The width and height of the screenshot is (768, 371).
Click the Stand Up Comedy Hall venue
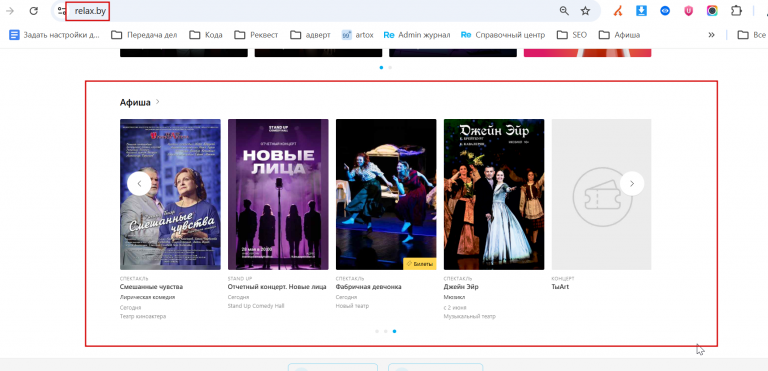256,306
